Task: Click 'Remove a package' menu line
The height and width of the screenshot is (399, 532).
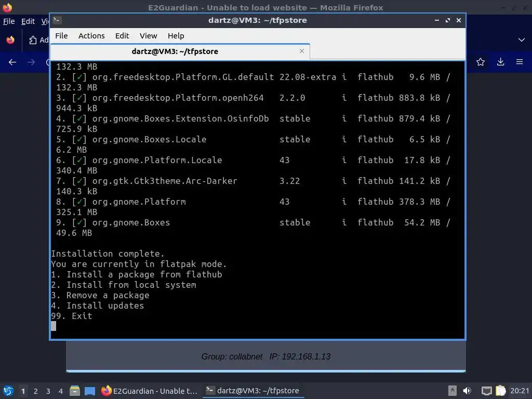Action: coord(100,295)
